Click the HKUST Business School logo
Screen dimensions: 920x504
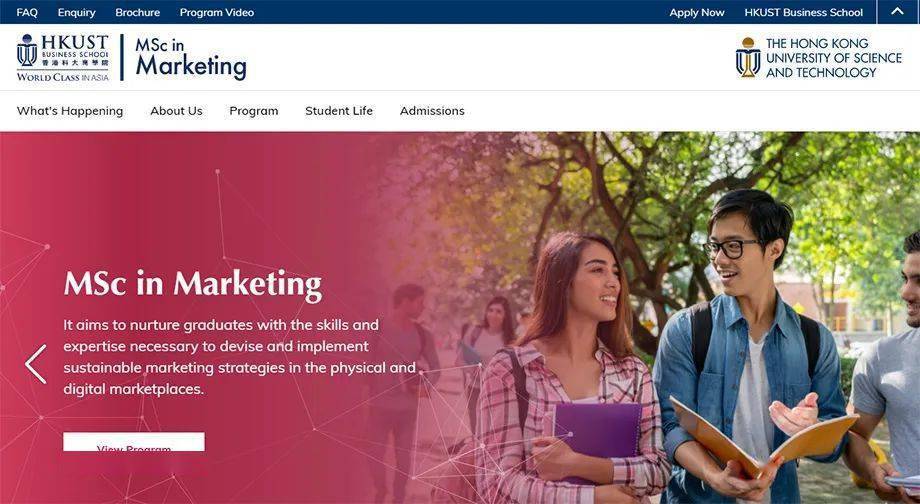click(63, 57)
